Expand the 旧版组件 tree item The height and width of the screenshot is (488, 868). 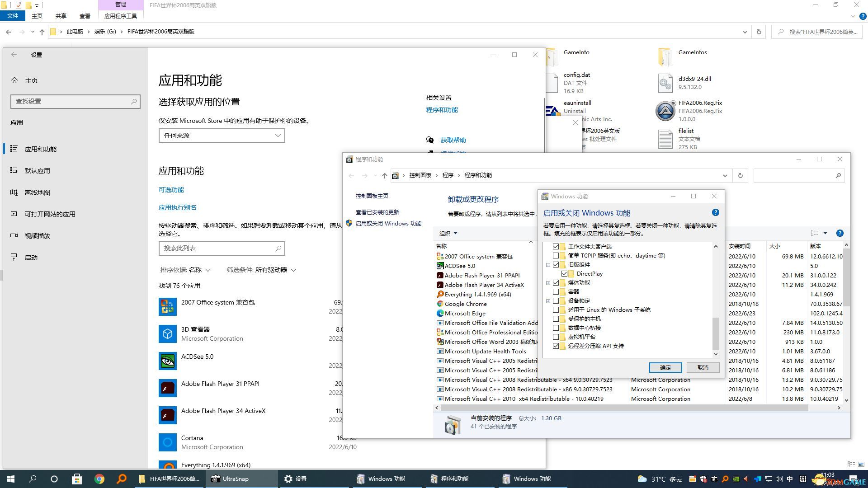[x=548, y=264]
